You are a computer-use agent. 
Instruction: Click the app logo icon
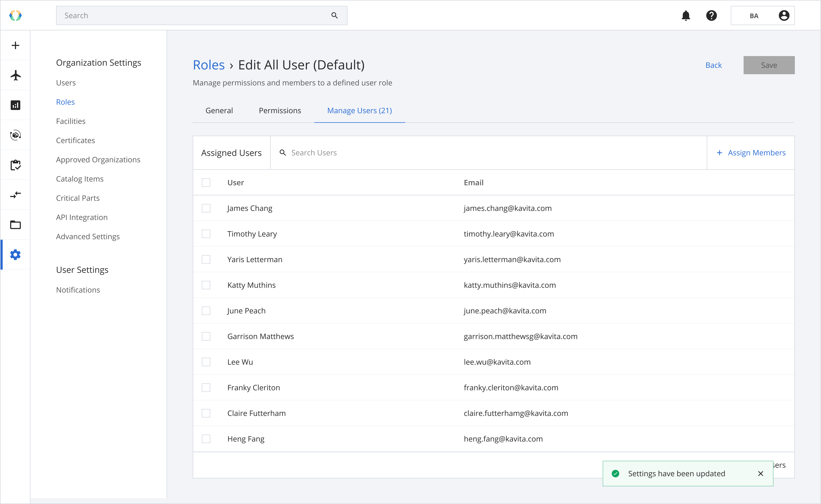pos(15,15)
